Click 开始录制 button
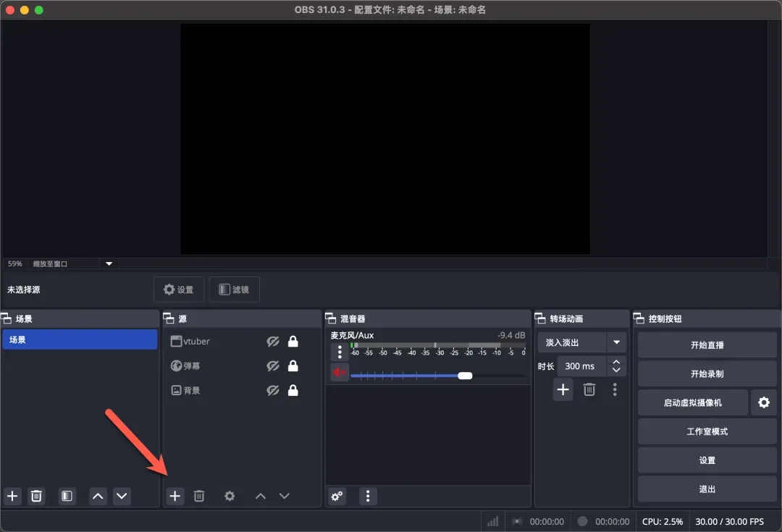The width and height of the screenshot is (782, 532). [707, 374]
